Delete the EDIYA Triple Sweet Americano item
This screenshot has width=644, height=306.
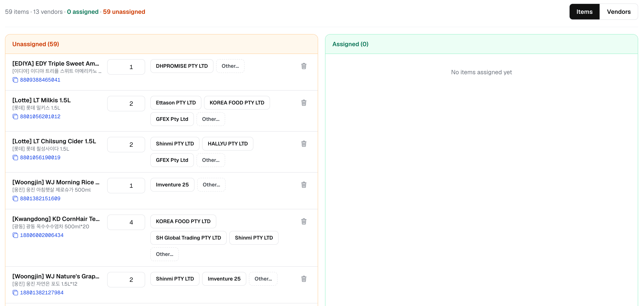point(304,66)
